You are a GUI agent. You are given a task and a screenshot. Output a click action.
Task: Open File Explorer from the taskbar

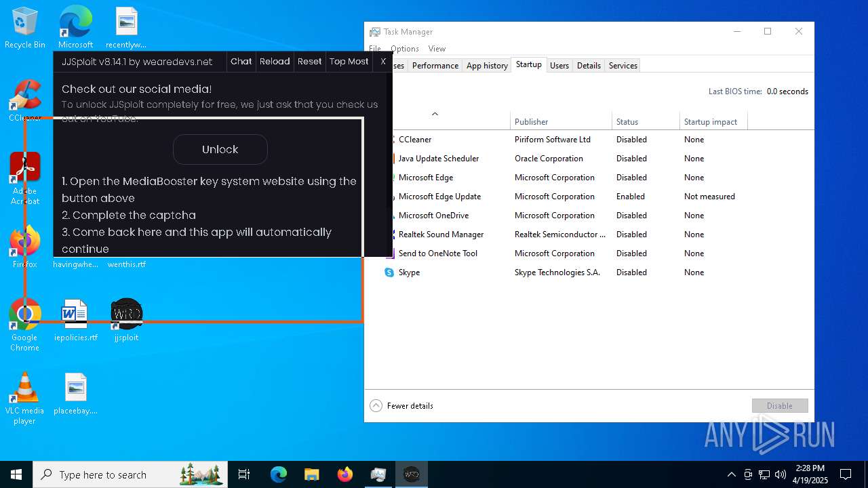pos(311,474)
